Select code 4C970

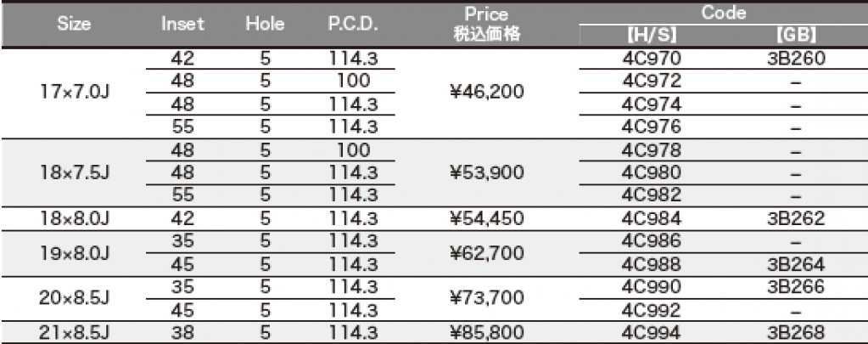click(x=652, y=58)
